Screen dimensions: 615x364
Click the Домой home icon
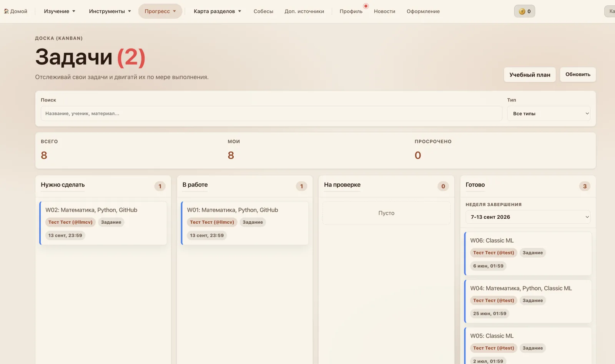pyautogui.click(x=6, y=11)
